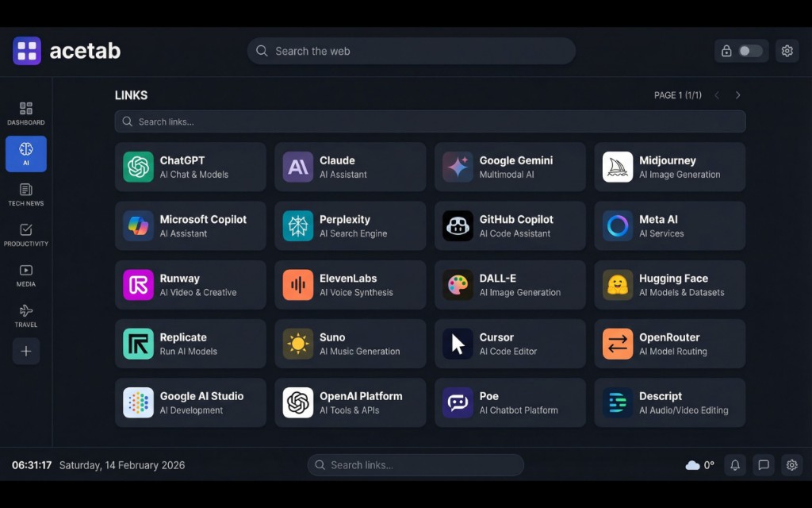Click the left pagination chevron
Viewport: 812px width, 508px height.
[x=717, y=94]
